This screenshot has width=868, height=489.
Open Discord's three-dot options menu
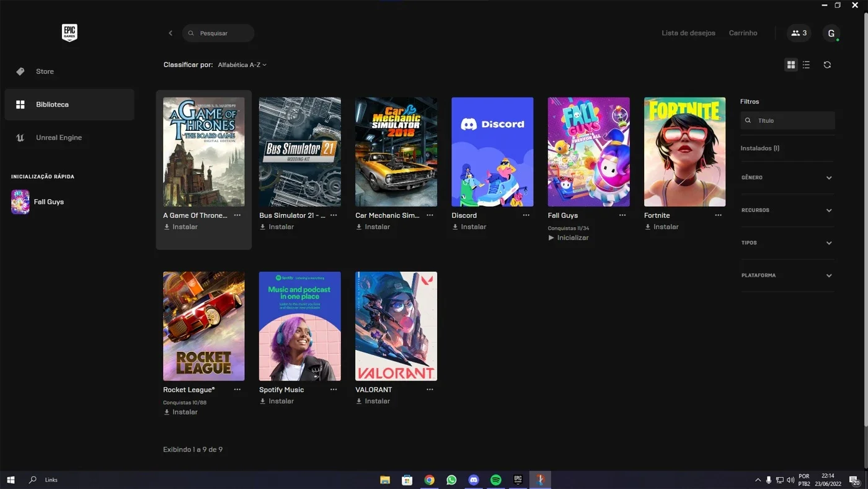click(x=526, y=215)
